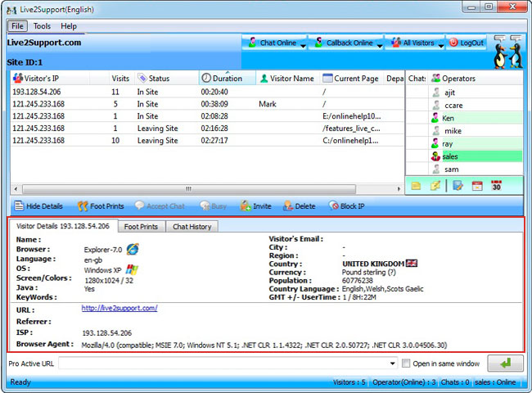Select row with duration 02:08:28
Viewport: 532px width, 393px height.
pyautogui.click(x=208, y=116)
